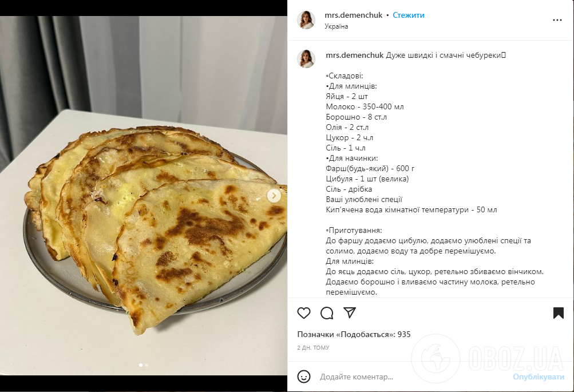Open the three-dot more options menu
Viewport: 574px width, 392px height.
tap(557, 20)
